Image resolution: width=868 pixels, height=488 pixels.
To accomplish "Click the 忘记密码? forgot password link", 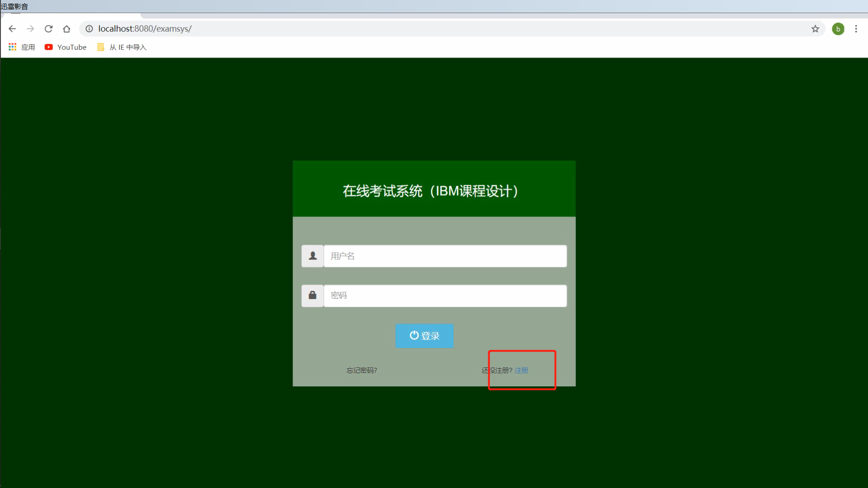I will (361, 371).
